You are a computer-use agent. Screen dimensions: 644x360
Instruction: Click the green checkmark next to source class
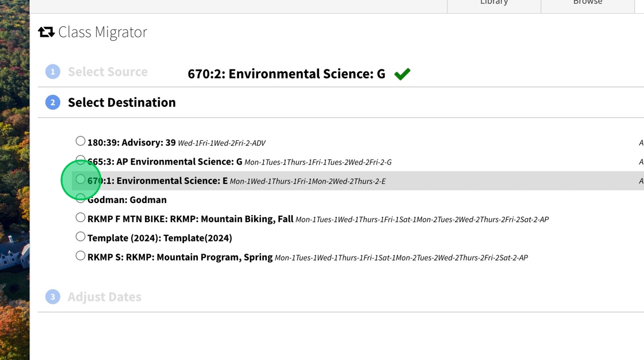(402, 74)
